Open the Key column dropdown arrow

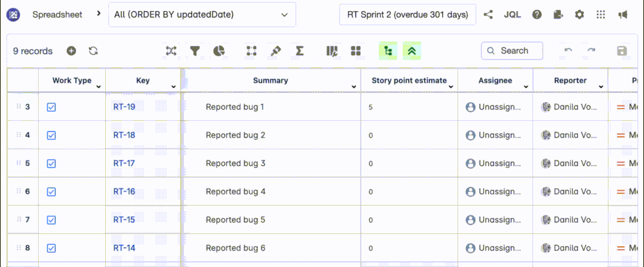click(x=174, y=87)
